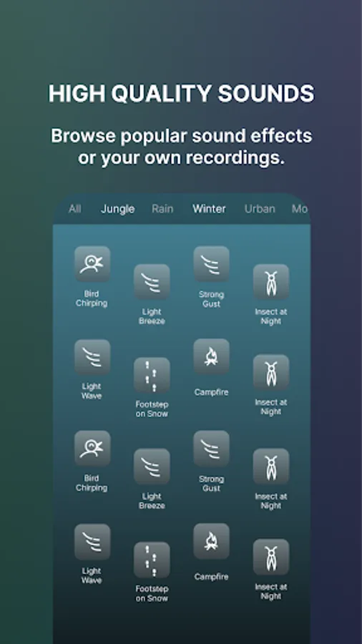The height and width of the screenshot is (644, 362).
Task: Pick the lower Light Wave icon
Action: tap(92, 542)
